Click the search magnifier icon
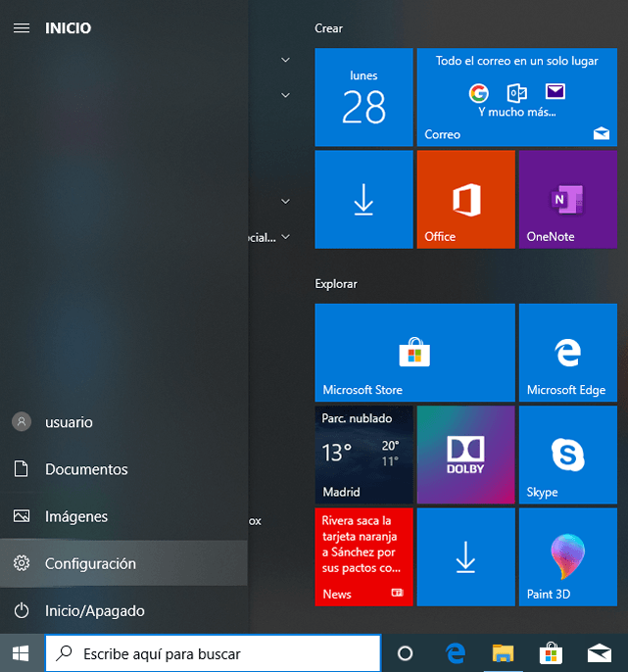628x672 pixels. (65, 653)
